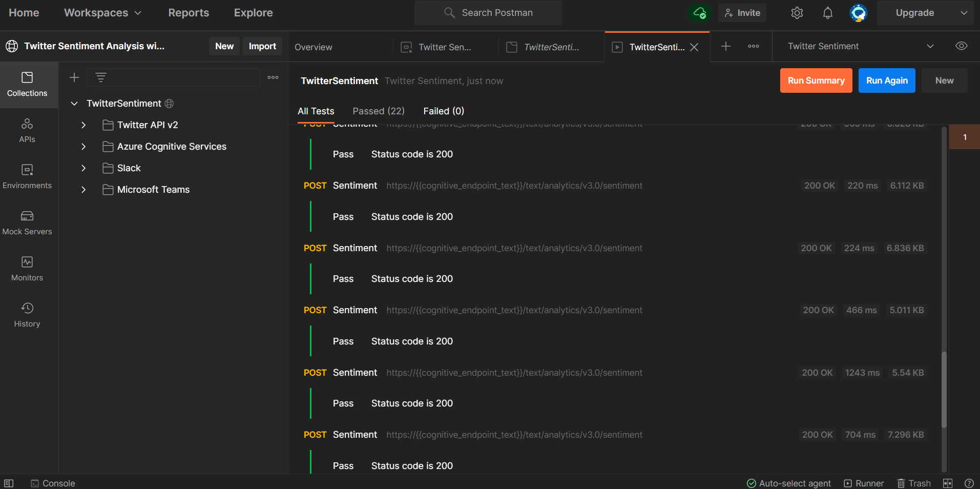This screenshot has width=980, height=489.
Task: Click the Upgrade button
Action: point(914,13)
